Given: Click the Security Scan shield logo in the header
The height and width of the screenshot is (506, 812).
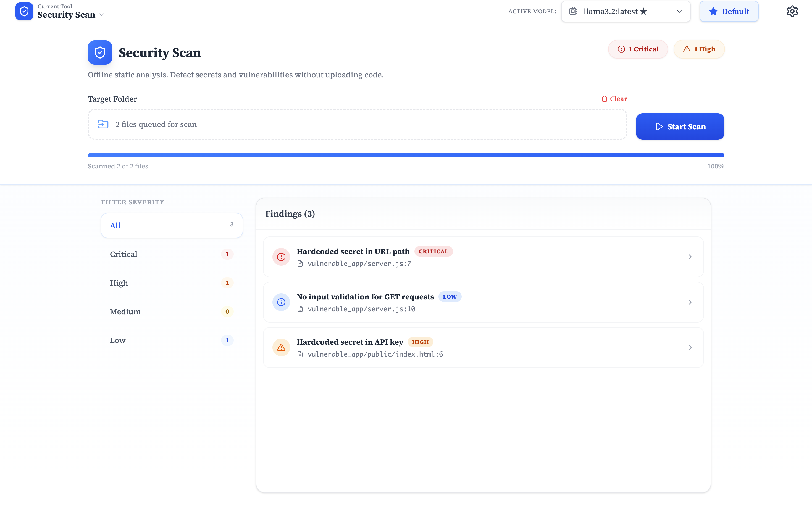Looking at the screenshot, I should point(24,11).
